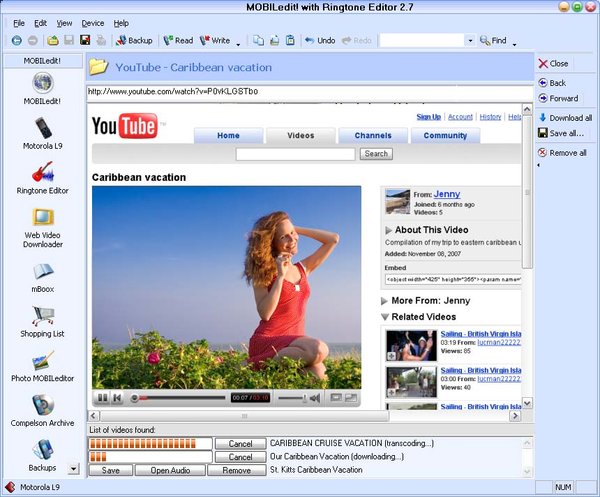Click the YouTube URL address field

pos(300,92)
